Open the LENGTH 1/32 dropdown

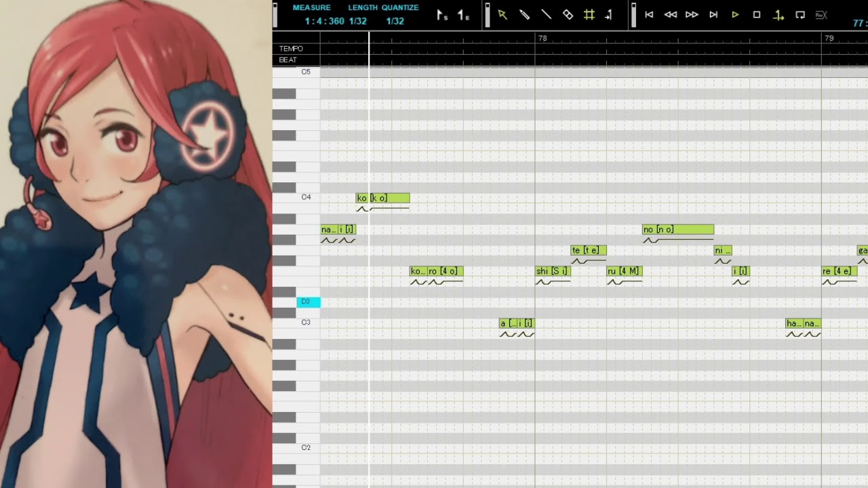pos(358,21)
